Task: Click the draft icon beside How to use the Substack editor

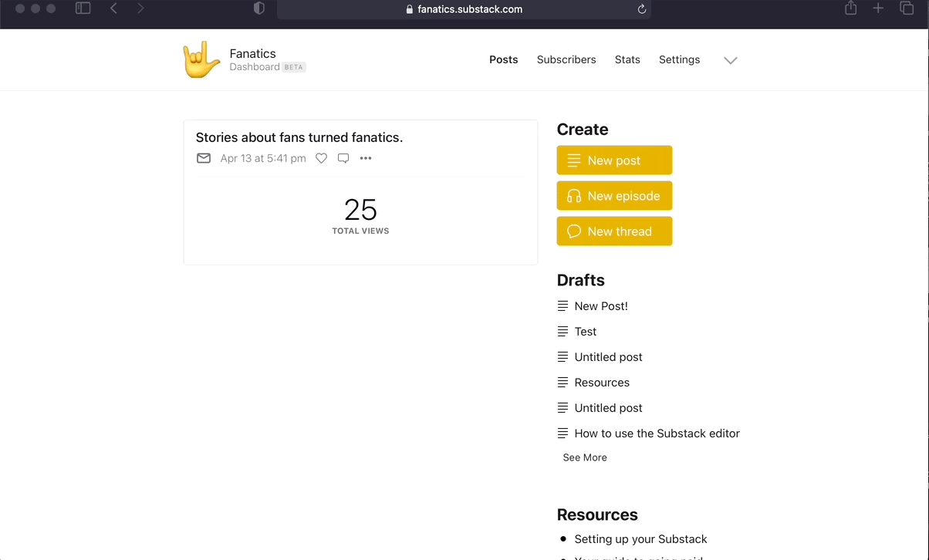Action: point(562,433)
